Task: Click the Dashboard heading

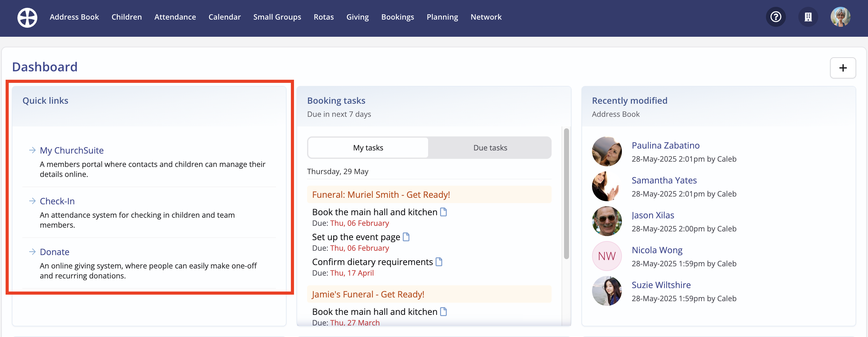Action: [45, 67]
